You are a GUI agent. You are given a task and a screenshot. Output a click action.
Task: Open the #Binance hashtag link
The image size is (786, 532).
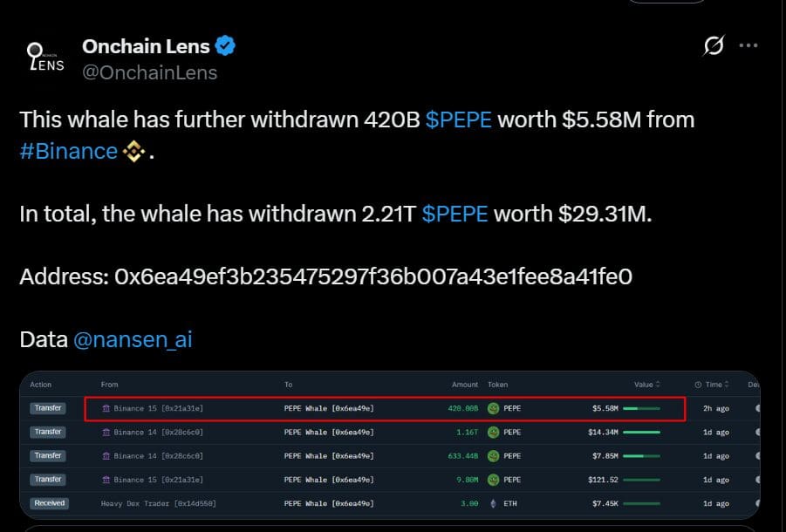pyautogui.click(x=68, y=151)
